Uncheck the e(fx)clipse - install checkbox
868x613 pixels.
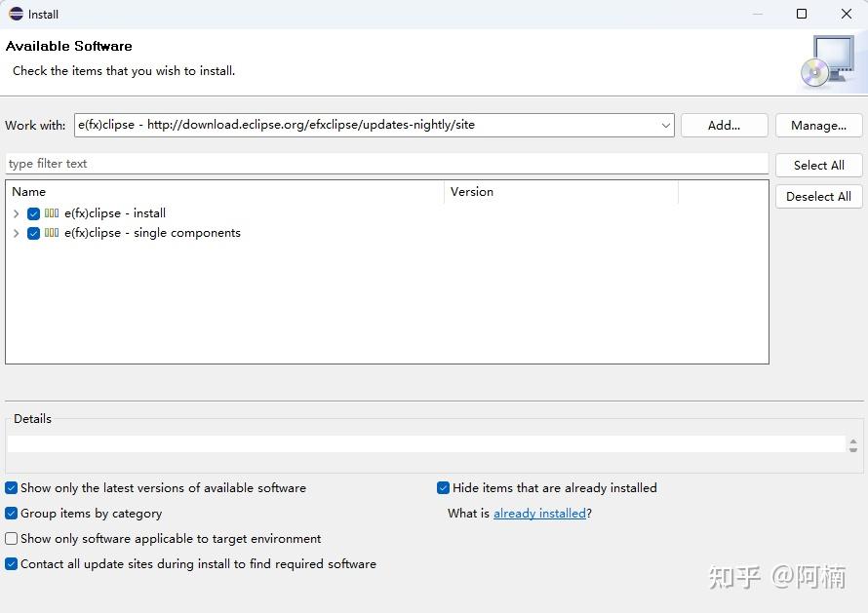point(34,213)
